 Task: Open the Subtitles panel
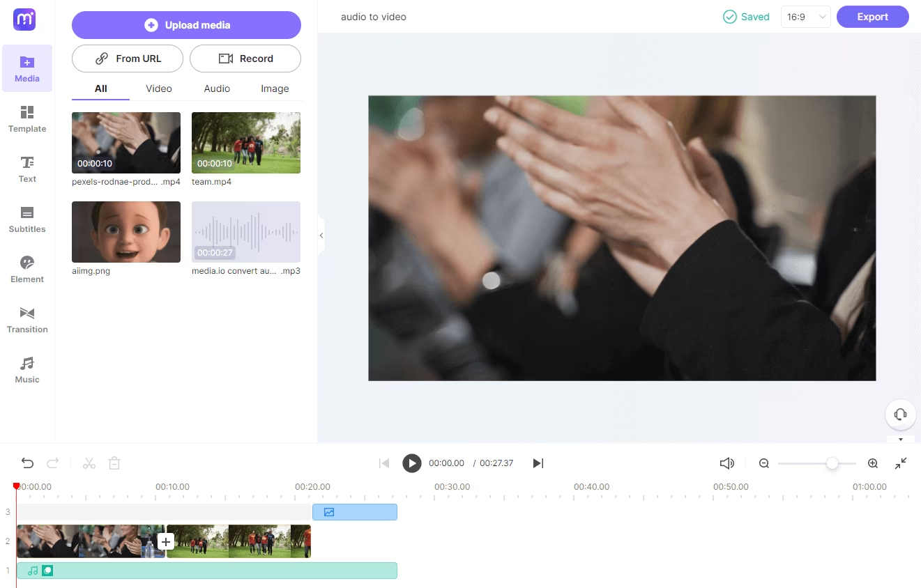tap(27, 219)
